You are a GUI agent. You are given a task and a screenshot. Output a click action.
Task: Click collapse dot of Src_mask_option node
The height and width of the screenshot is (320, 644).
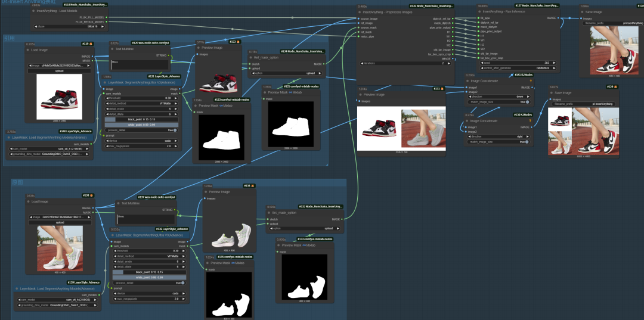click(268, 213)
